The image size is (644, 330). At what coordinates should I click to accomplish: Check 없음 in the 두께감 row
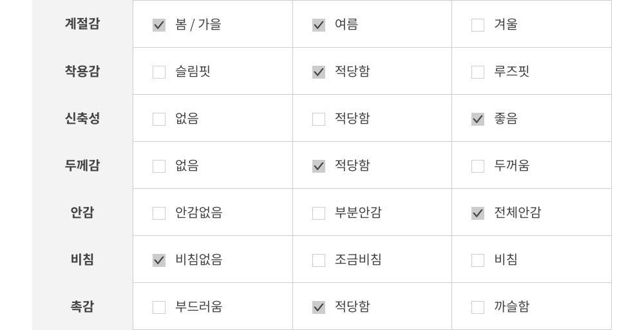coord(159,166)
